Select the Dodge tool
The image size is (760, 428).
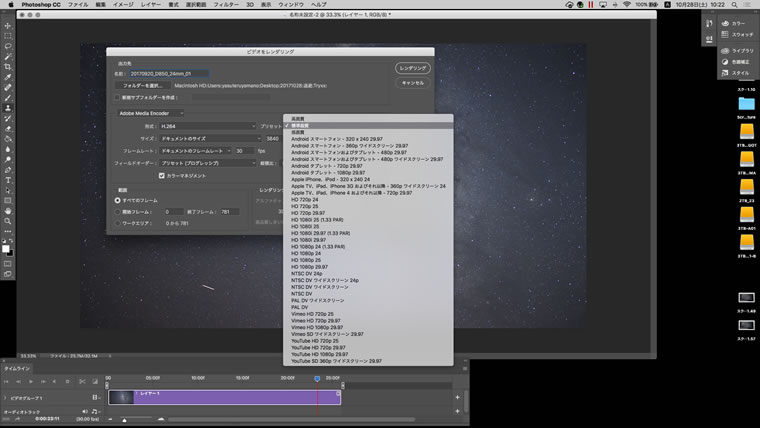[x=8, y=159]
